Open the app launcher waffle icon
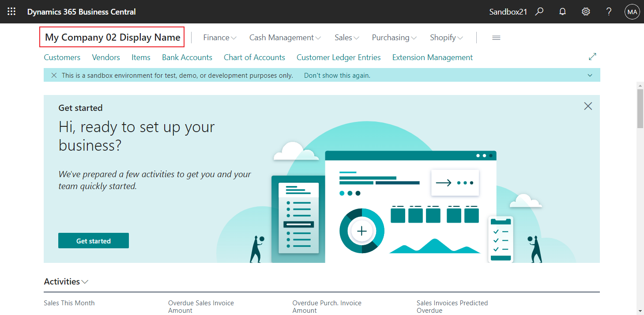The height and width of the screenshot is (315, 644). (x=11, y=11)
